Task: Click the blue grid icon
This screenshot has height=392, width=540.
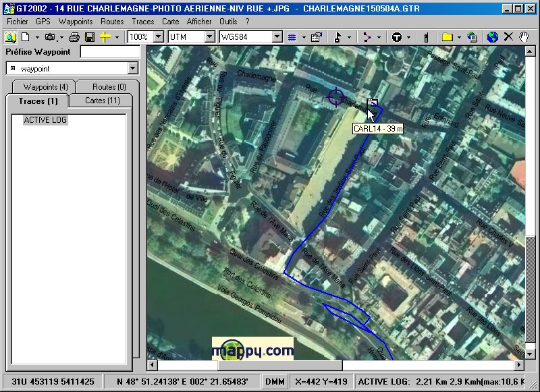Action: (x=292, y=37)
